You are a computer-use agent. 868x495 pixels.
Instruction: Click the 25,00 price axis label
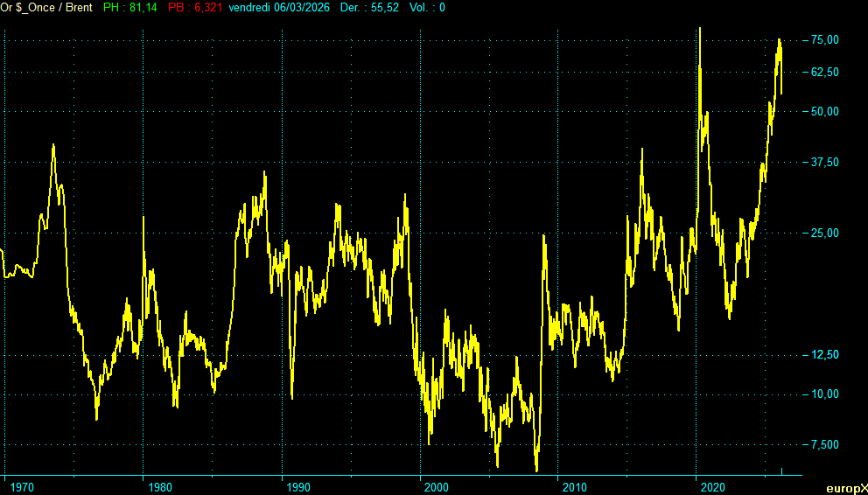[x=825, y=233]
